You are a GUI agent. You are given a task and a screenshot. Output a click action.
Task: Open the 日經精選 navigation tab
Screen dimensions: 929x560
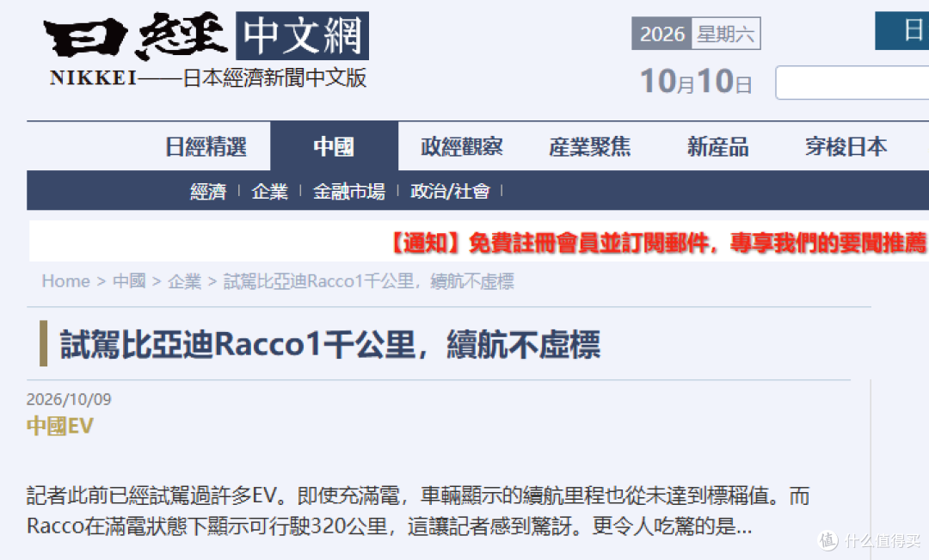(206, 146)
